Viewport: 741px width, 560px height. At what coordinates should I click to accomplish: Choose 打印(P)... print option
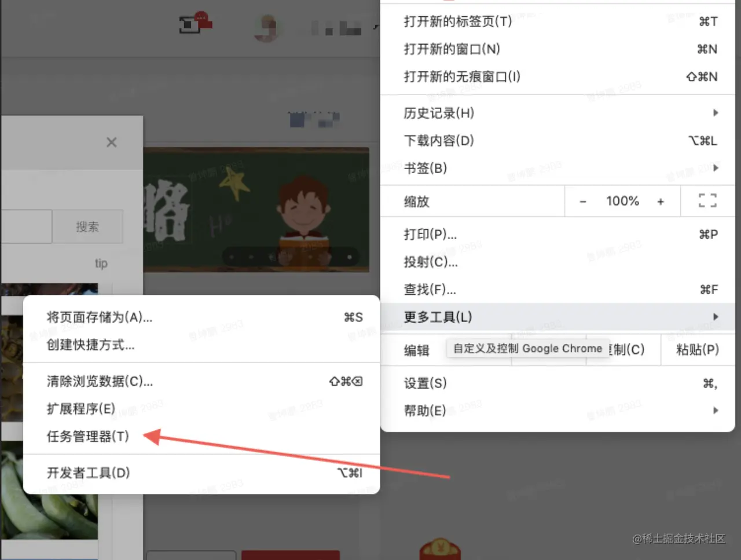557,235
